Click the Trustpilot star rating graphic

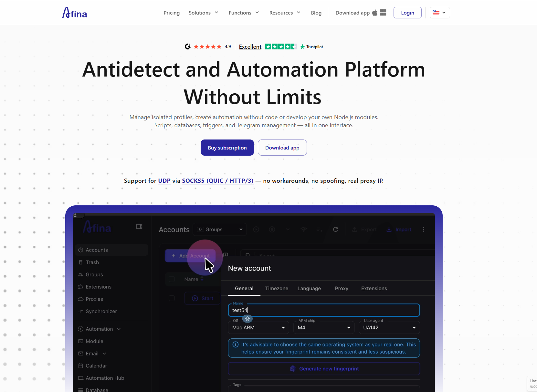tap(281, 46)
